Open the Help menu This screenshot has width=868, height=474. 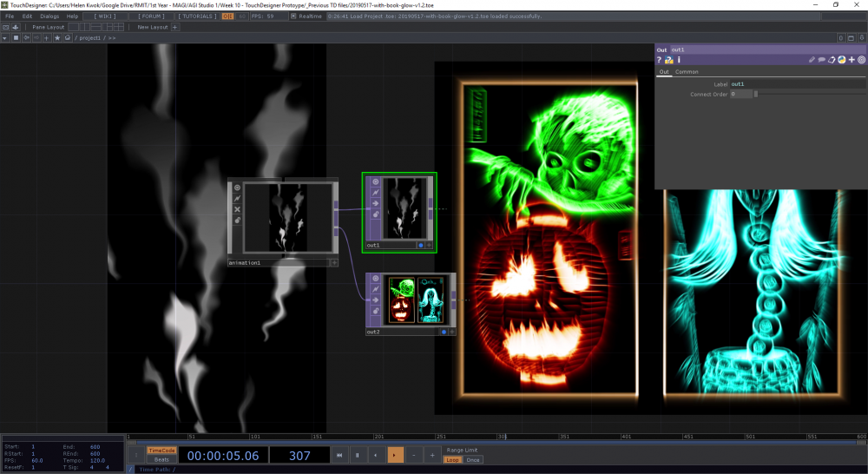pyautogui.click(x=73, y=16)
